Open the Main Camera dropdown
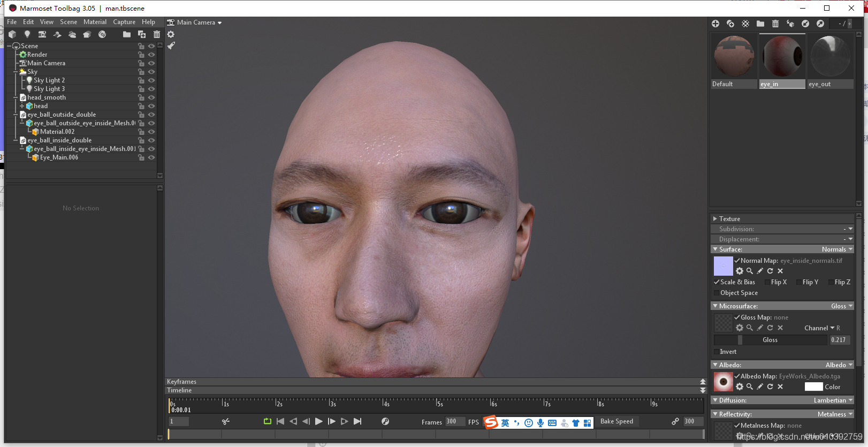The width and height of the screenshot is (868, 447). pos(195,22)
